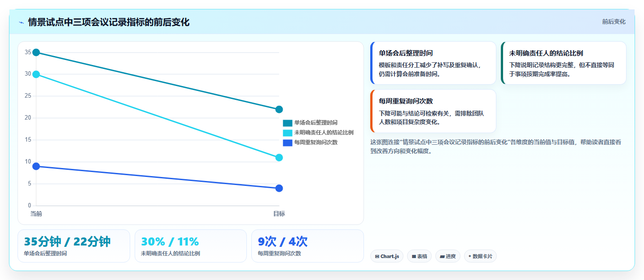Click the legend text 单场会后整理时间
The height and width of the screenshot is (280, 644).
coord(316,123)
